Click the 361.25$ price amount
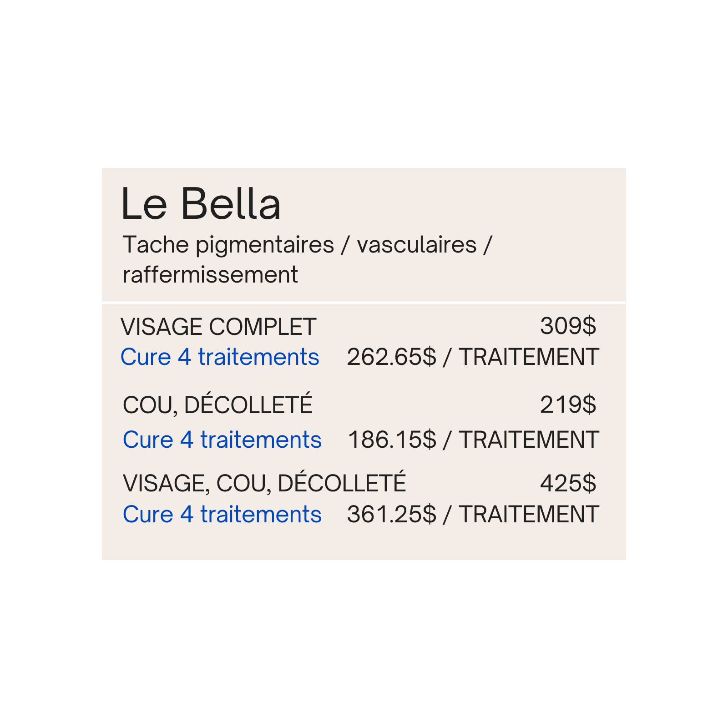This screenshot has width=728, height=728. [391, 514]
